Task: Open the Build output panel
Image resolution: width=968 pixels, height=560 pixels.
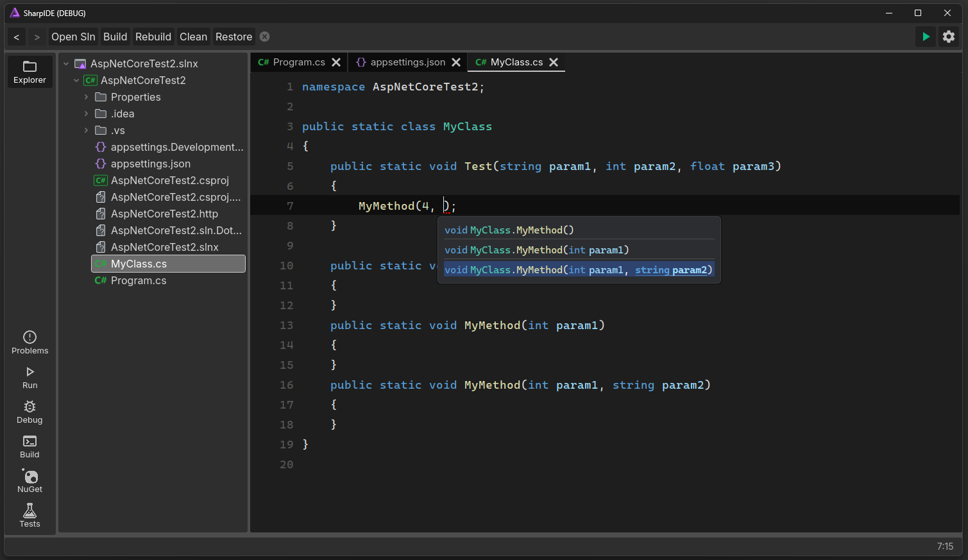Action: [x=30, y=446]
